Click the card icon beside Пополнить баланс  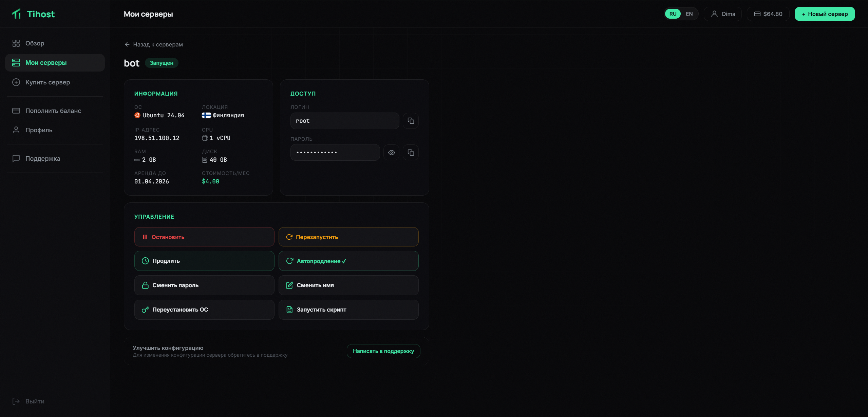16,111
